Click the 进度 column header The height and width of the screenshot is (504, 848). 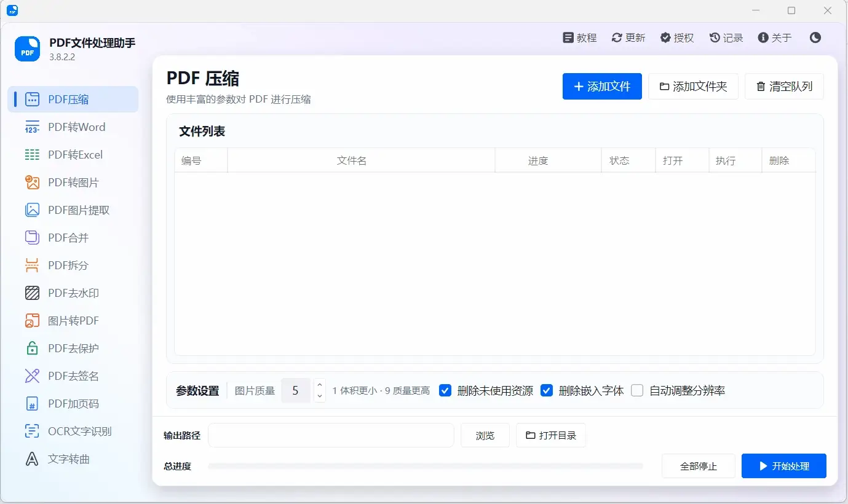[x=548, y=160]
